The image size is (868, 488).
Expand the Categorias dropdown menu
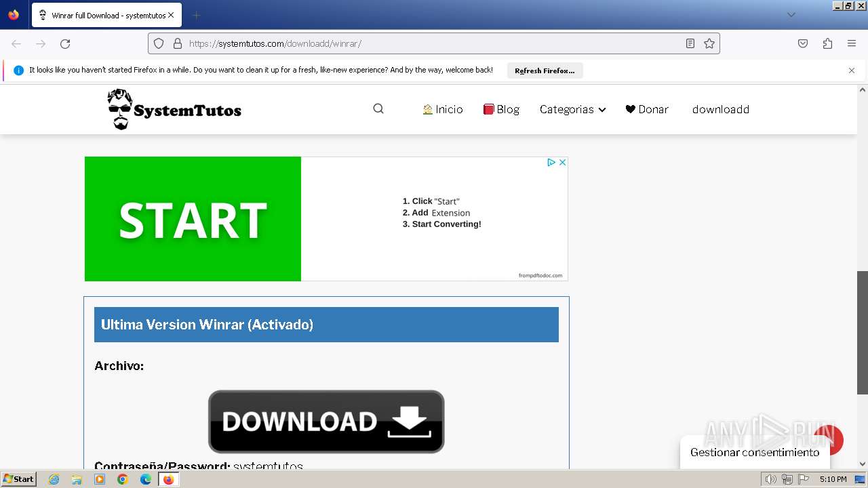click(x=572, y=109)
